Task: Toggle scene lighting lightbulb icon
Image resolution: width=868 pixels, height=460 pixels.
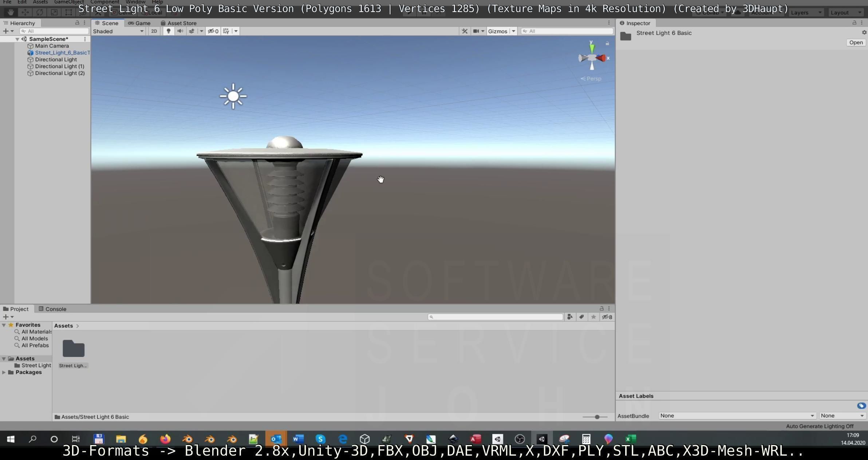Action: pyautogui.click(x=168, y=31)
